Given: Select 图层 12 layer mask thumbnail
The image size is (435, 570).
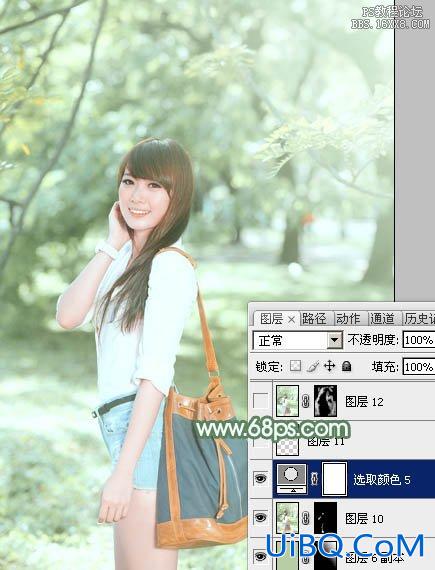Looking at the screenshot, I should point(326,401).
